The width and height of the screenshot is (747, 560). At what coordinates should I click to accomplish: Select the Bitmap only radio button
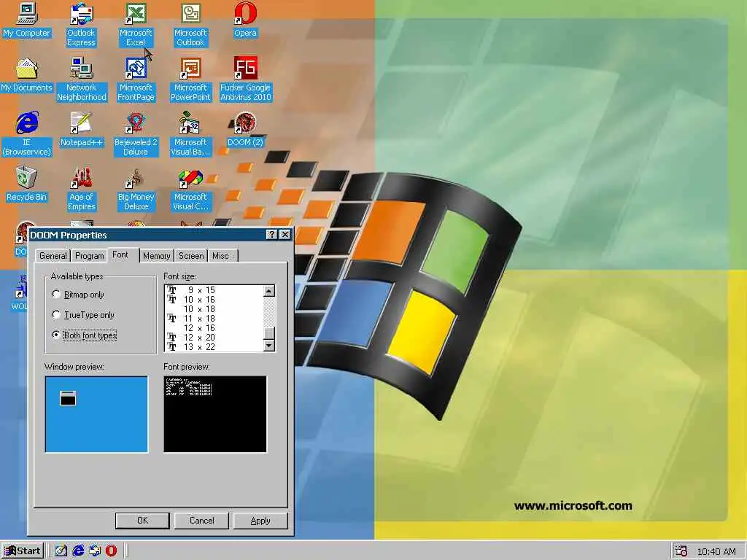click(x=56, y=295)
